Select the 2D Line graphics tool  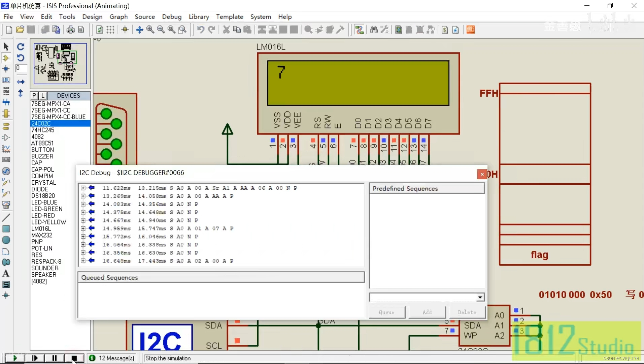(x=6, y=218)
